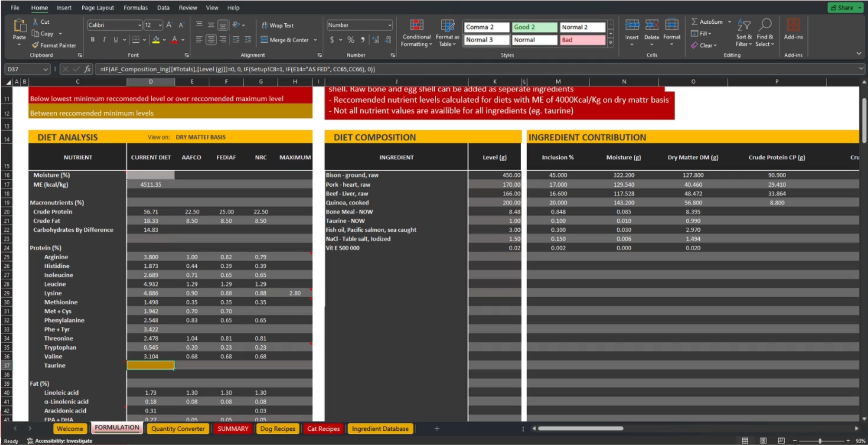Switch to the Ingredient Database sheet
This screenshot has width=868, height=445.
(x=380, y=428)
